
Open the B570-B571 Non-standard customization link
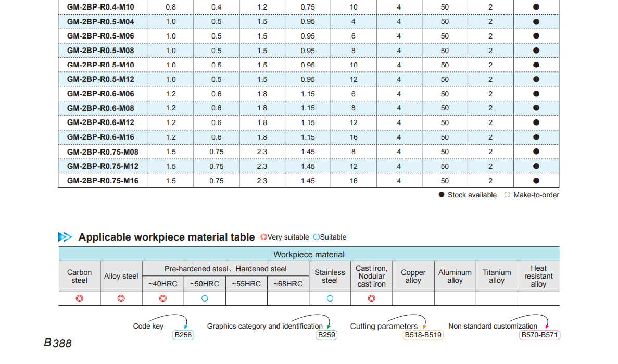point(540,335)
